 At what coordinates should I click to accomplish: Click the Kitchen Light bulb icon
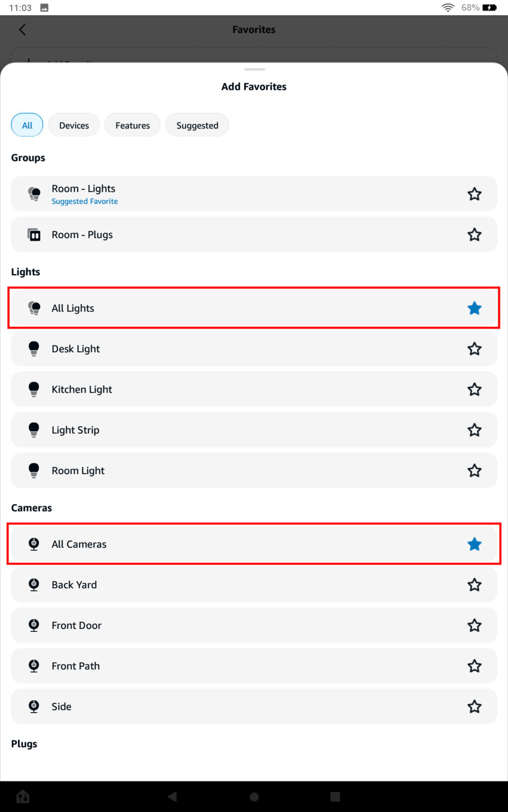[x=34, y=389]
